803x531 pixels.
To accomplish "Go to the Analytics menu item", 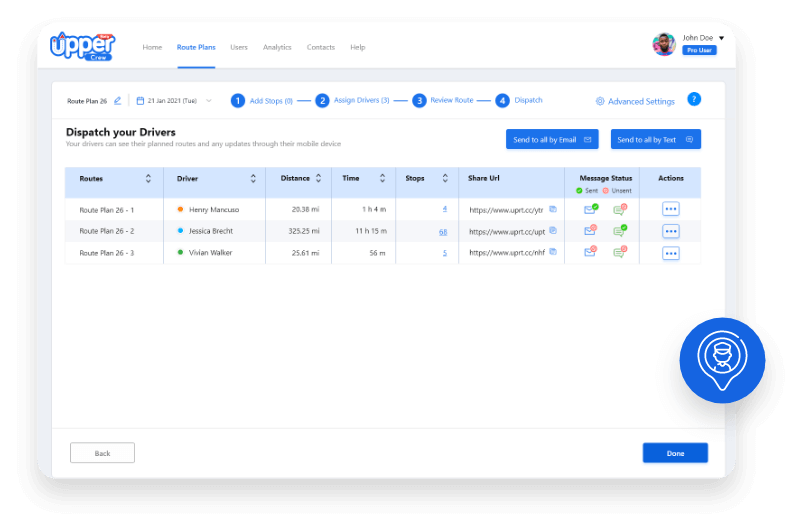I will 277,47.
